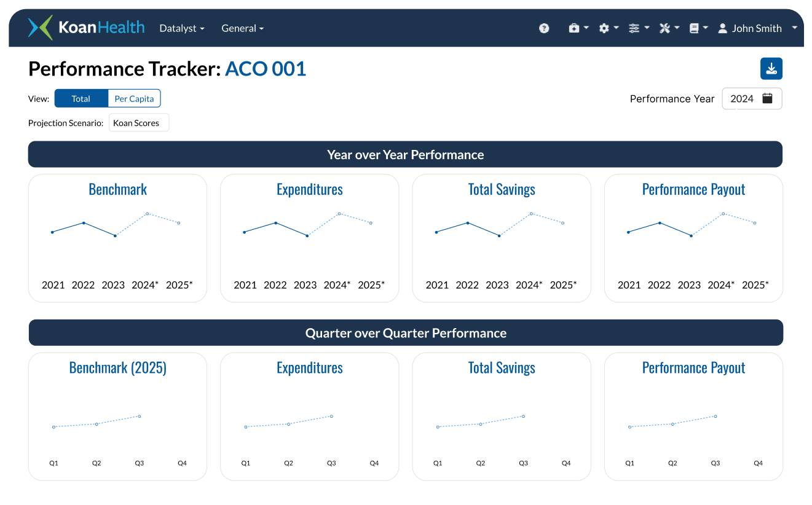
Task: Open the reference book icon in the navbar
Action: point(695,28)
